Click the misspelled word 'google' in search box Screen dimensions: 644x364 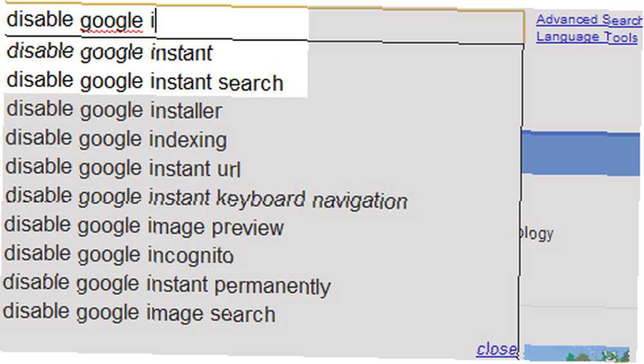coord(111,21)
